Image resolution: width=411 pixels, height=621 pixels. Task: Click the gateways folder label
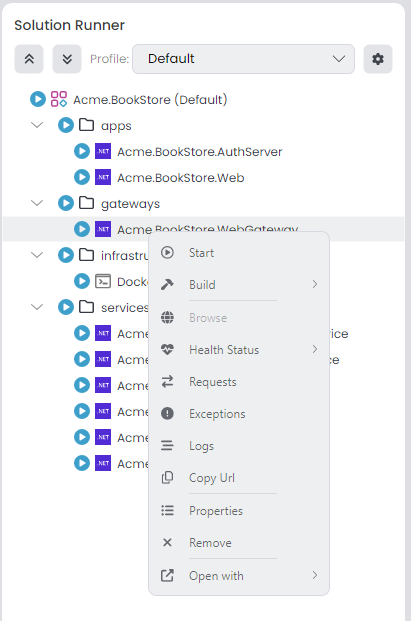130,204
